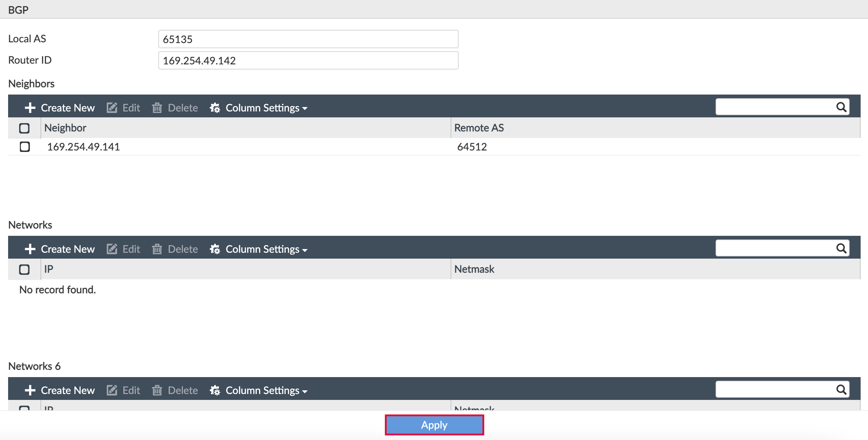This screenshot has width=868, height=440.
Task: Toggle the select-all checkbox in the Networks header
Action: 24,269
